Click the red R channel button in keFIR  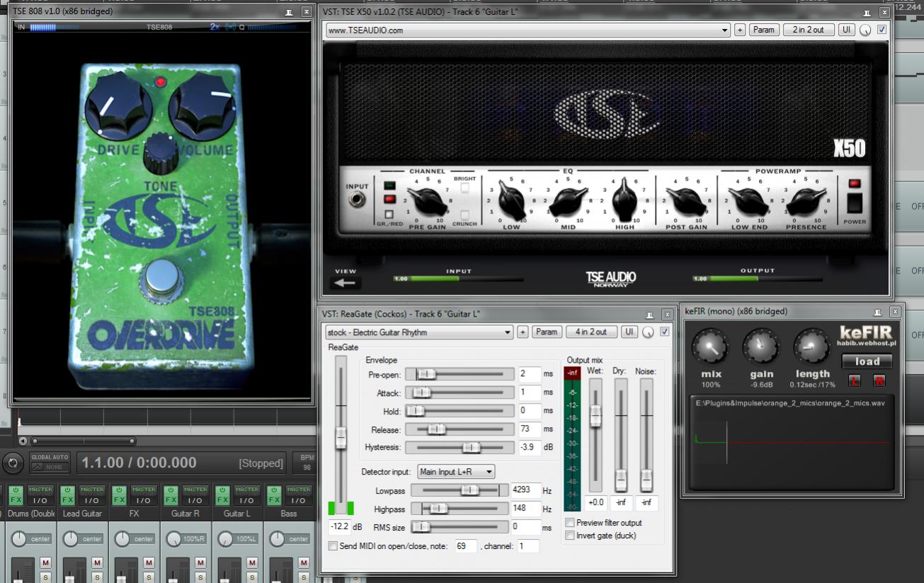click(880, 381)
